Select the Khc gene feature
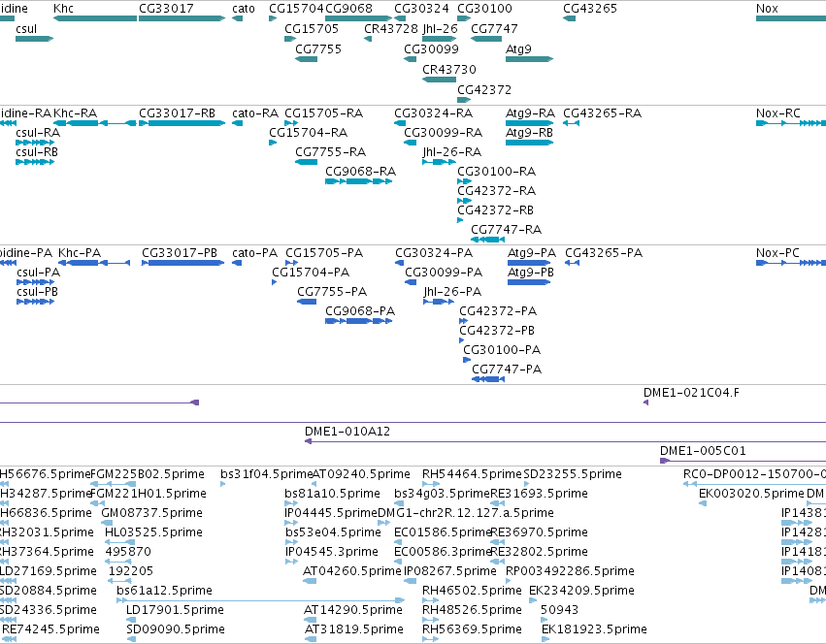This screenshot has height=644, width=826. [x=95, y=18]
